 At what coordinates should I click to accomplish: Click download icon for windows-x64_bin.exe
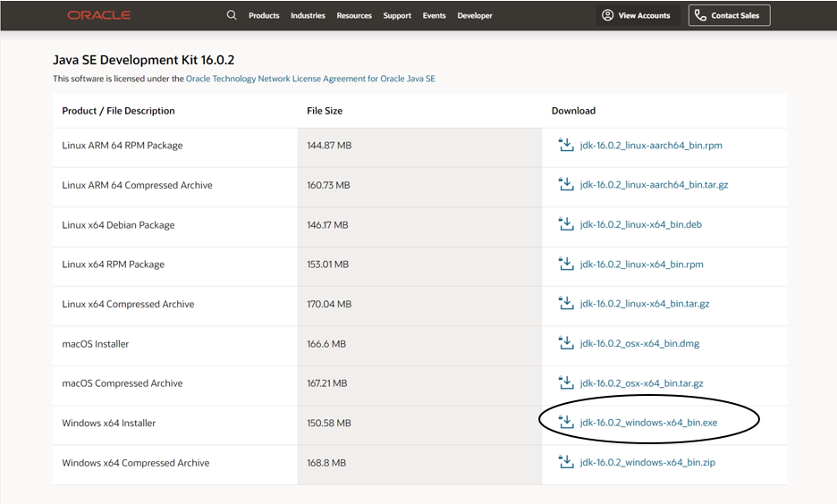566,422
